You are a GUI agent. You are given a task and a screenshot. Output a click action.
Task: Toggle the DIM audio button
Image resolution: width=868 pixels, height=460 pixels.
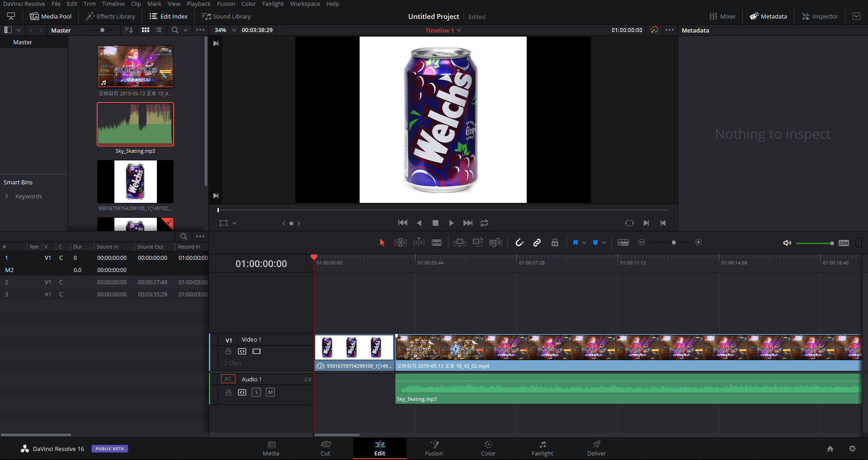844,243
